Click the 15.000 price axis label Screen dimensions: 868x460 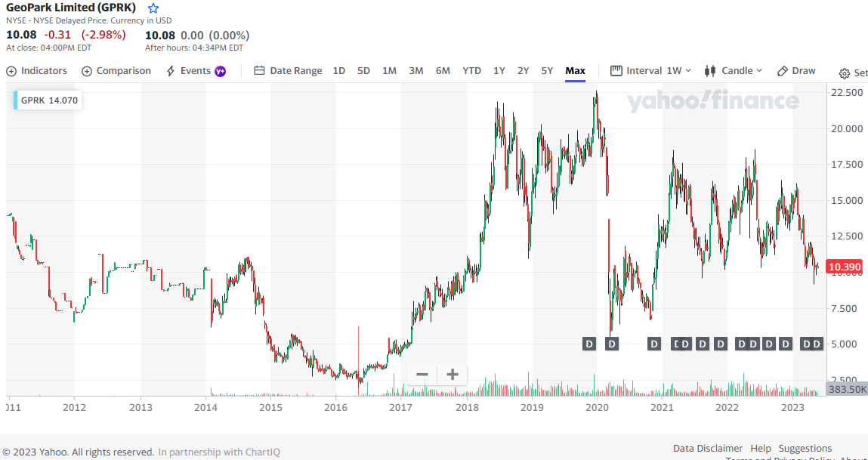[846, 200]
